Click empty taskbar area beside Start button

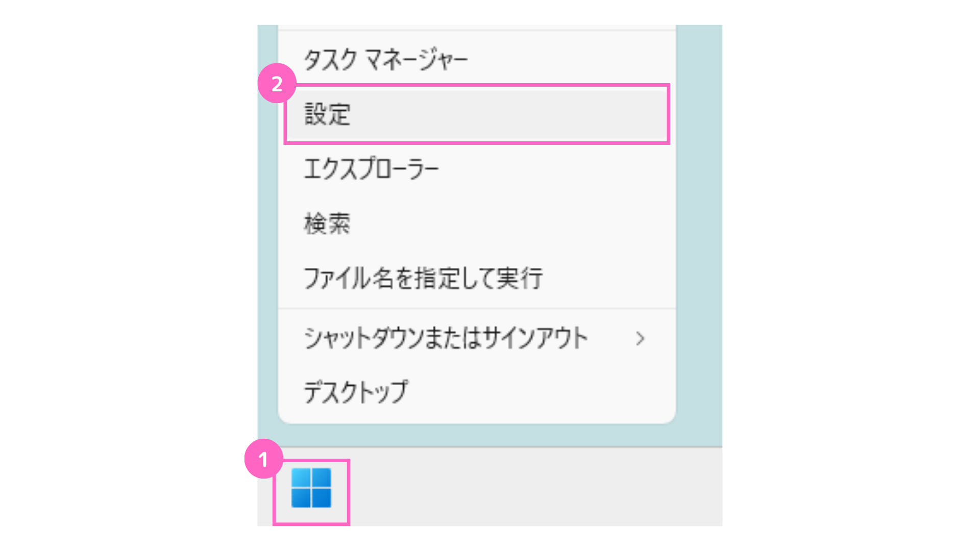coord(536,487)
